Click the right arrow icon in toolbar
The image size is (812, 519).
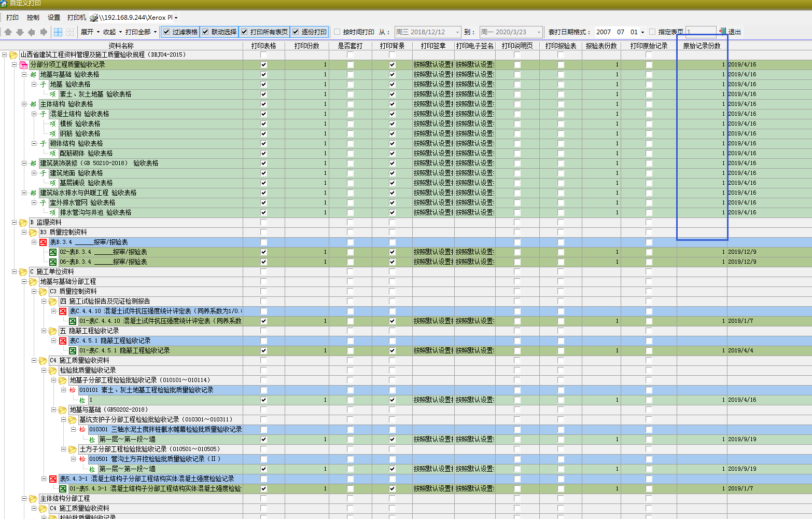44,32
